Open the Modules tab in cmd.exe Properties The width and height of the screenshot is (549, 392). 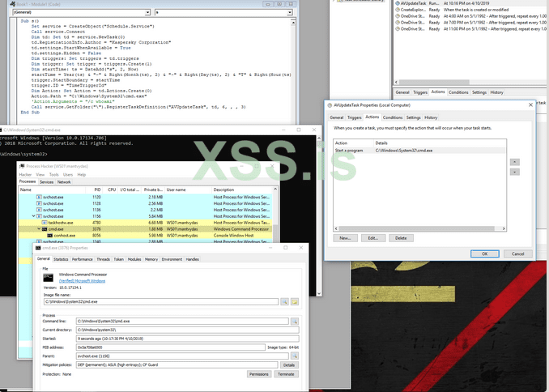[134, 259]
